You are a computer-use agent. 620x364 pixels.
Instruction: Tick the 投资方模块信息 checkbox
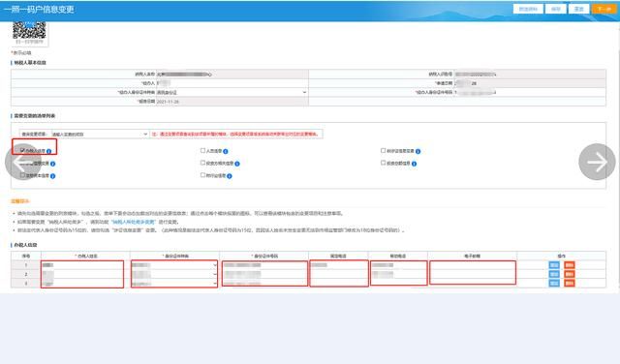[x=202, y=163]
